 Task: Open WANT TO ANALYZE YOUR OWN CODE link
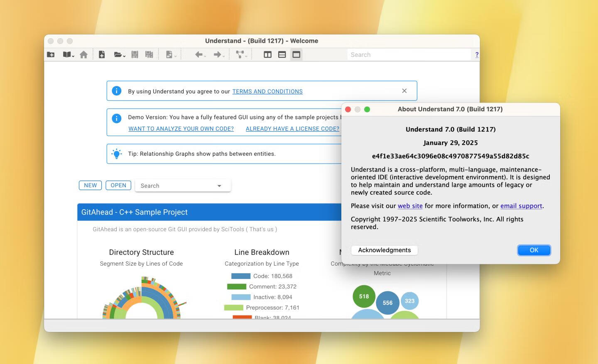(181, 129)
